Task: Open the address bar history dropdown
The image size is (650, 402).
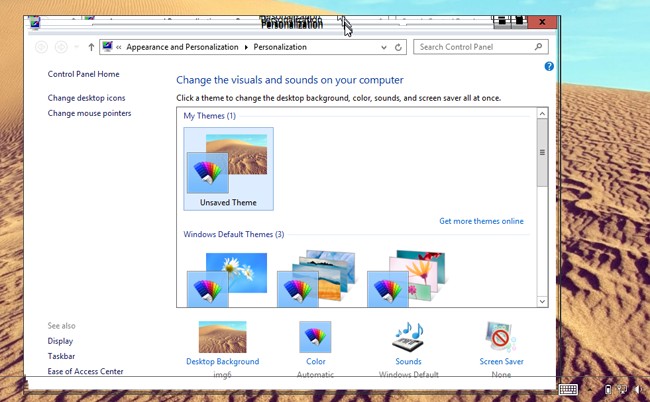Action: click(384, 47)
